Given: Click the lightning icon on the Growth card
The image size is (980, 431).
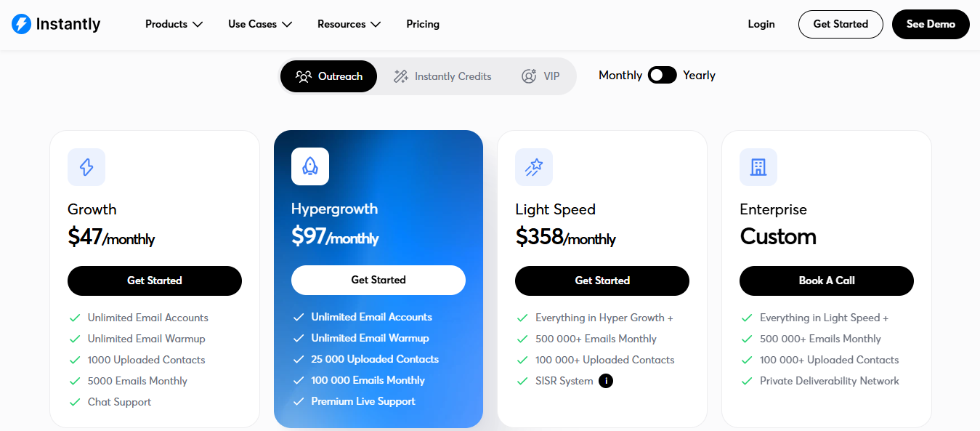Looking at the screenshot, I should click(86, 167).
